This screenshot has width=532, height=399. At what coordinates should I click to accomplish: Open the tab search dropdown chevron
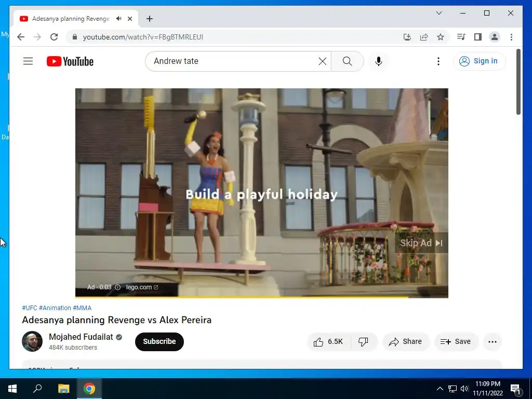[x=438, y=13]
